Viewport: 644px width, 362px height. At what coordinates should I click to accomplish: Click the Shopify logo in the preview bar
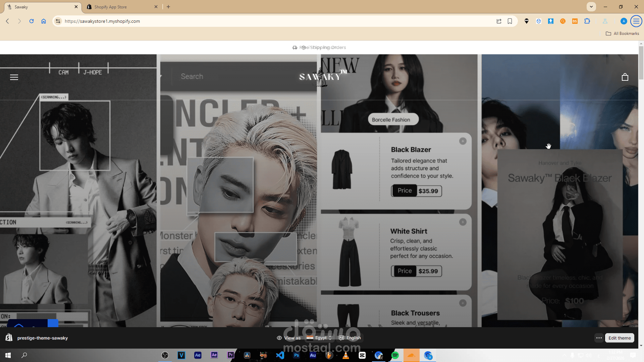(x=9, y=338)
